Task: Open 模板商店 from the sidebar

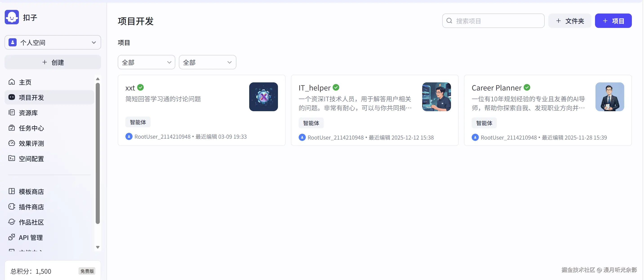Action: point(31,192)
